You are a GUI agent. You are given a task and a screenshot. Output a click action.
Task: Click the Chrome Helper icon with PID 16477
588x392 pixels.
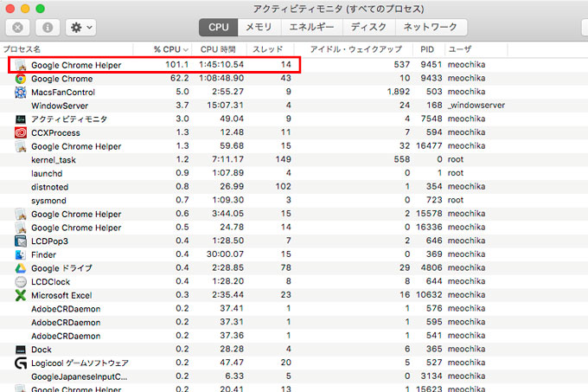[x=21, y=146]
